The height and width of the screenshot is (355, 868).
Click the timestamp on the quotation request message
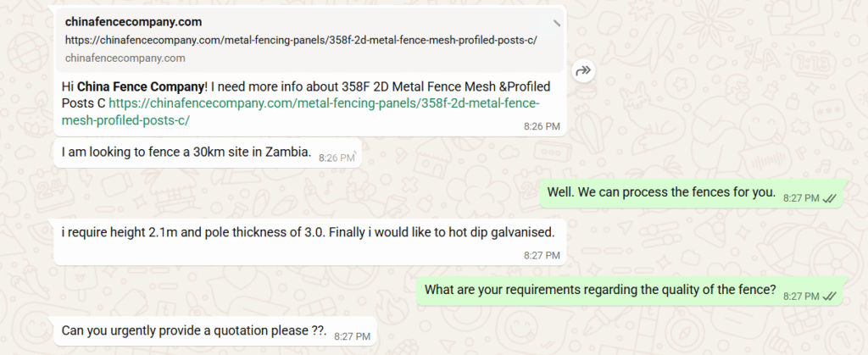click(x=353, y=336)
